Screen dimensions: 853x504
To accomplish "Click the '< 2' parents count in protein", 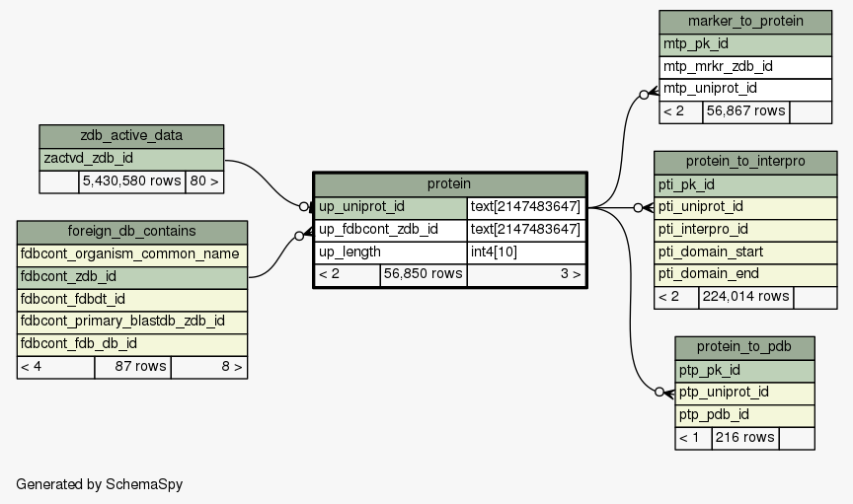I will click(348, 275).
